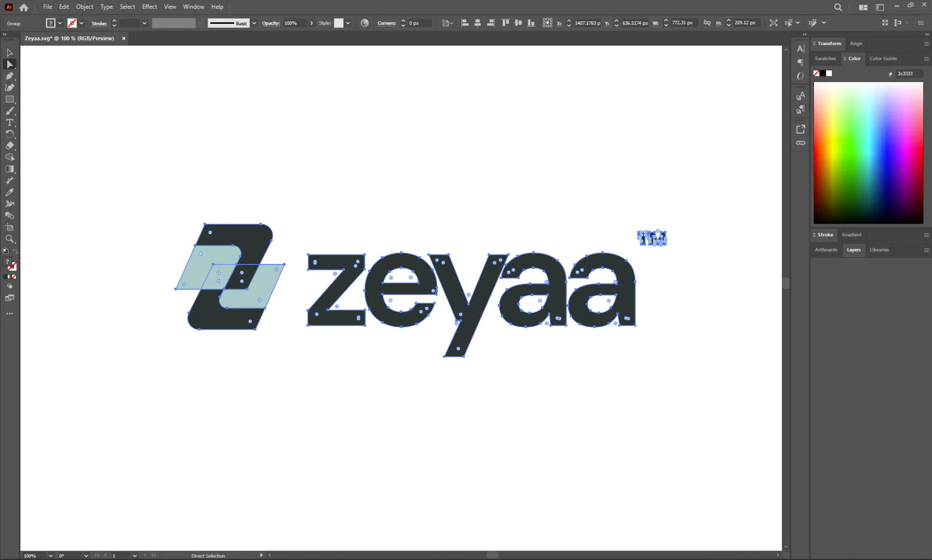The height and width of the screenshot is (560, 932).
Task: Select the Gradient tool
Action: coord(9,169)
